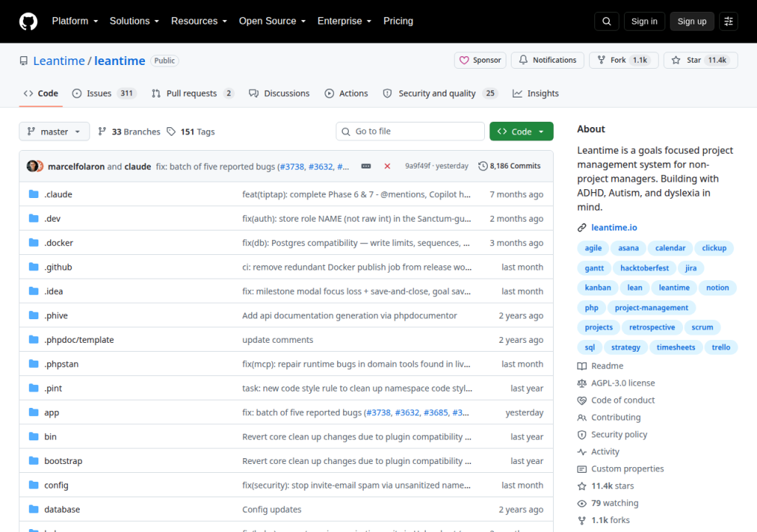Open the Pricing page
The width and height of the screenshot is (757, 532).
coord(398,21)
